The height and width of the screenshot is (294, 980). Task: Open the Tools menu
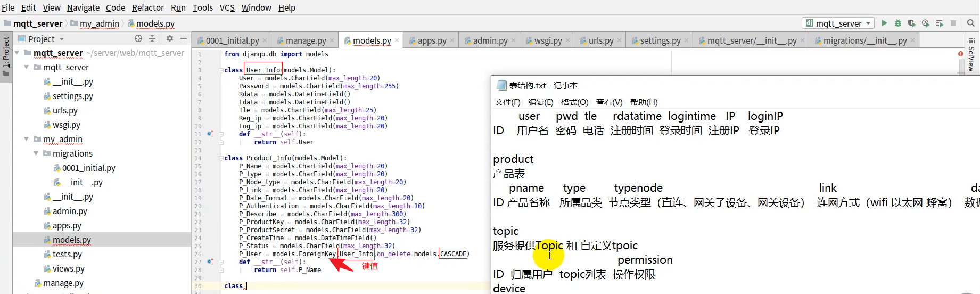click(x=203, y=7)
